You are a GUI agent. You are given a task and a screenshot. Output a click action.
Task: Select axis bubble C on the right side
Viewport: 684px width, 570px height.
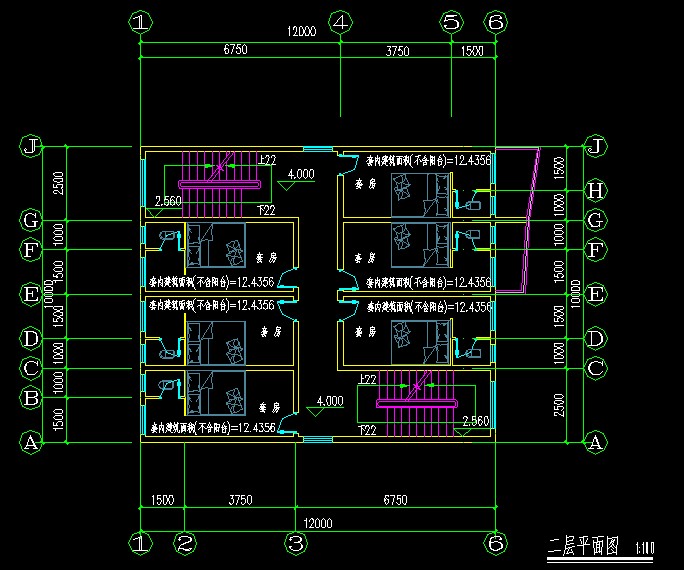[x=595, y=368]
